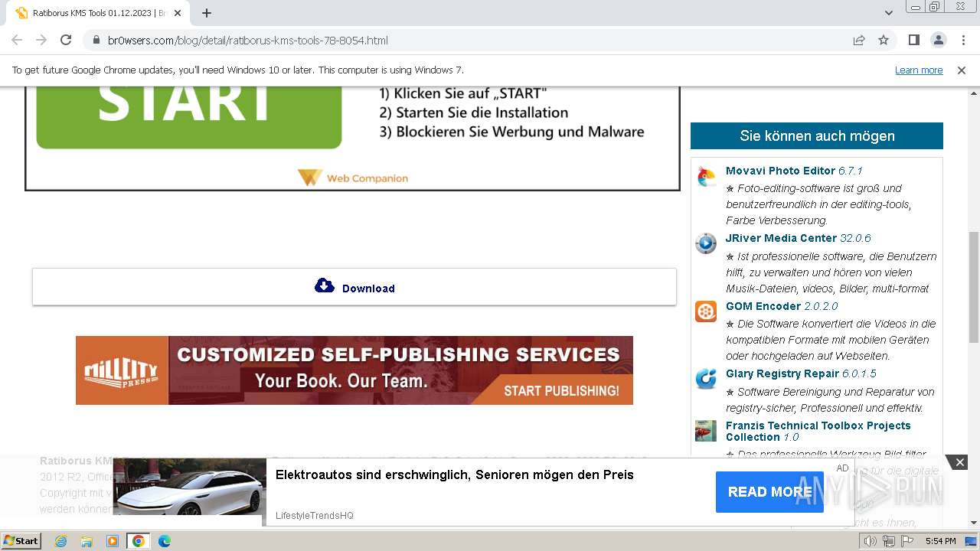Image resolution: width=980 pixels, height=551 pixels.
Task: Click the Download button
Action: [x=354, y=287]
